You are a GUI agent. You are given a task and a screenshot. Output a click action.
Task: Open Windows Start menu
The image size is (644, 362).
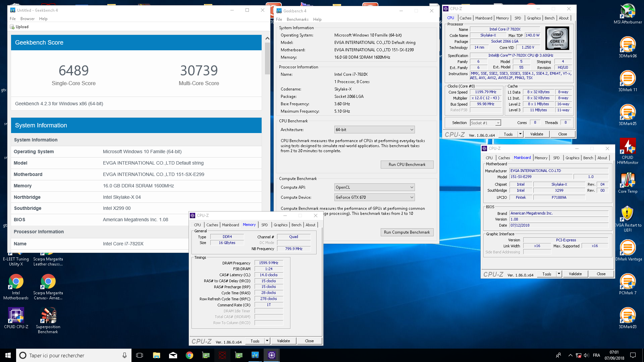coord(8,355)
